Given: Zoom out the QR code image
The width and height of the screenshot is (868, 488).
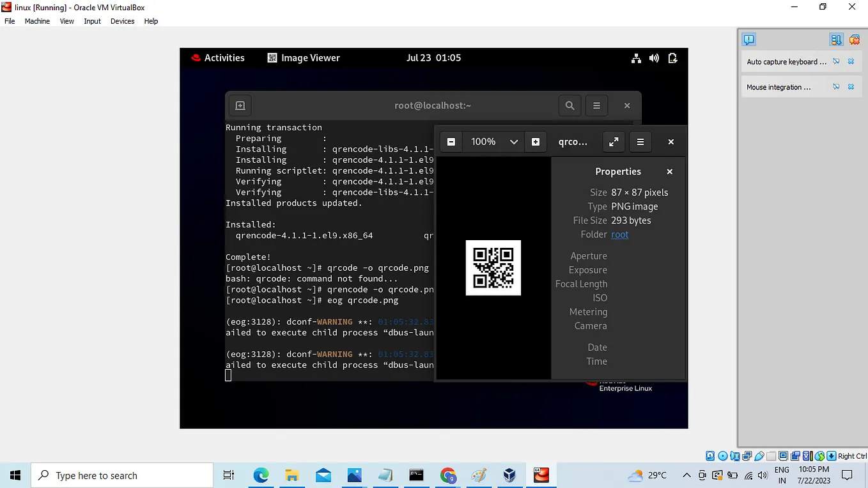Looking at the screenshot, I should coord(451,142).
